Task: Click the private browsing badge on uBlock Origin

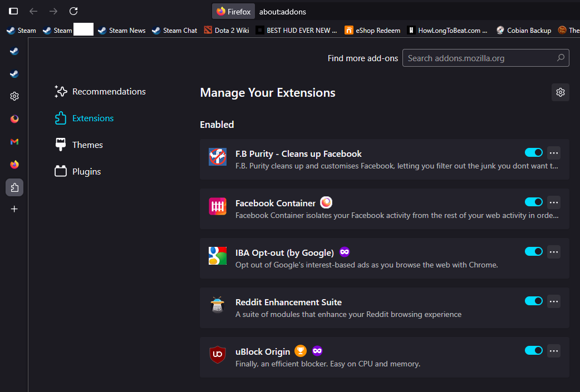Action: click(317, 351)
